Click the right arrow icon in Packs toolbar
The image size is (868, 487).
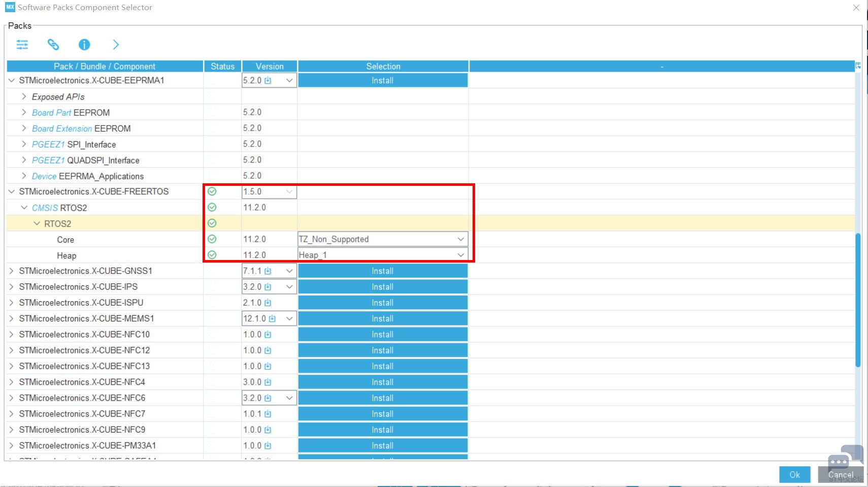pyautogui.click(x=116, y=45)
